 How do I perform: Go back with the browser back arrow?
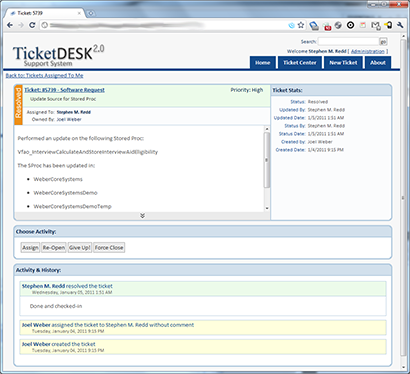(10, 25)
